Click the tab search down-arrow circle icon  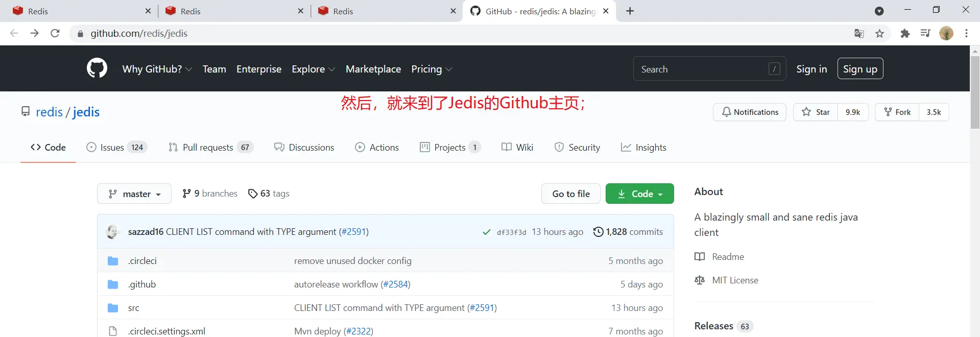point(879,11)
